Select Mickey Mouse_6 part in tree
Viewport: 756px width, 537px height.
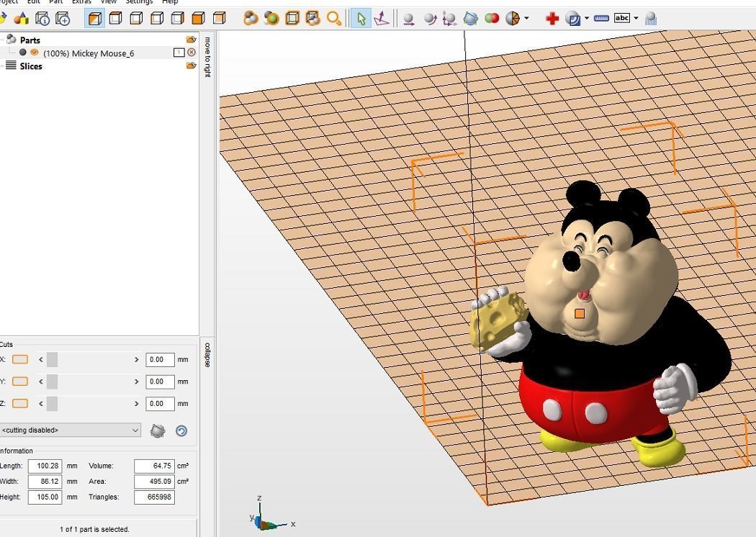[x=89, y=53]
